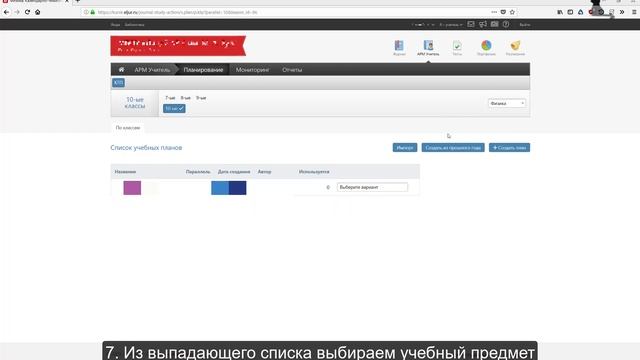Select the 8-ые parallel link
The height and width of the screenshot is (360, 640).
pos(186,98)
